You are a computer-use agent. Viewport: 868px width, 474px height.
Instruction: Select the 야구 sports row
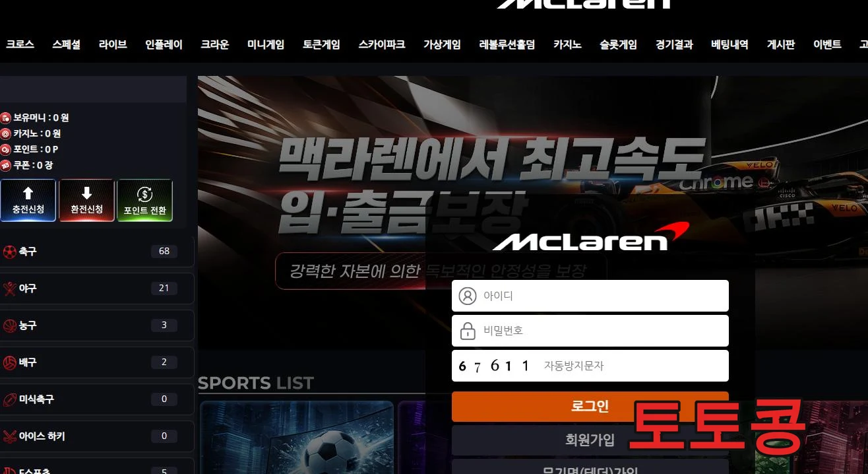pos(96,288)
